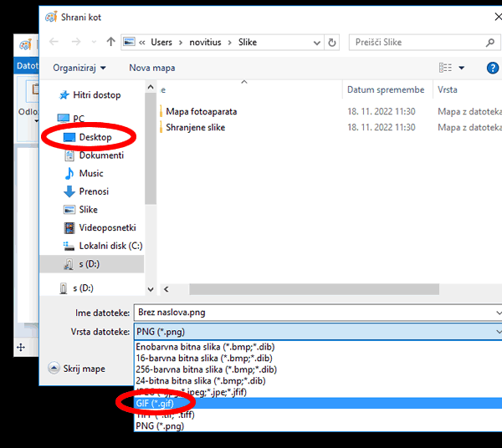Select Prenosi downloads in navigation pane
This screenshot has height=448, width=502.
[x=94, y=191]
